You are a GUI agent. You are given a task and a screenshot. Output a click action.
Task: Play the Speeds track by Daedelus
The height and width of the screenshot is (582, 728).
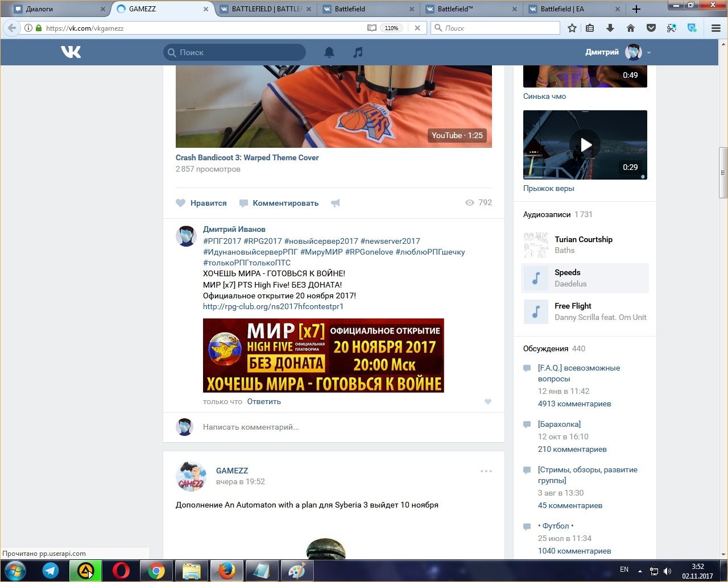click(585, 278)
